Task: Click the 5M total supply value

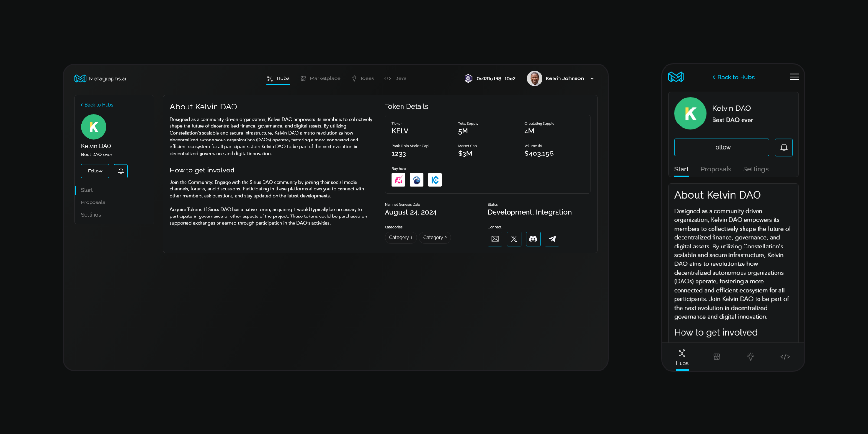Action: pyautogui.click(x=463, y=131)
